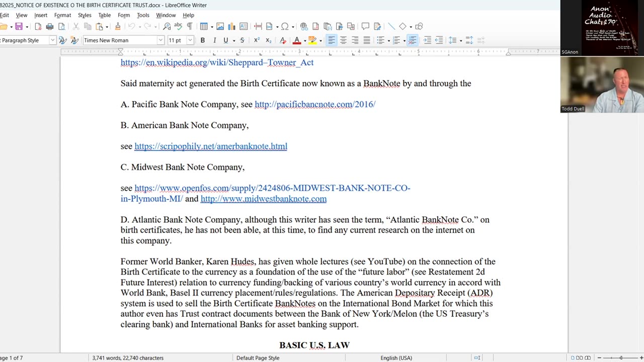
Task: Toggle track changes recording
Action: [377, 27]
